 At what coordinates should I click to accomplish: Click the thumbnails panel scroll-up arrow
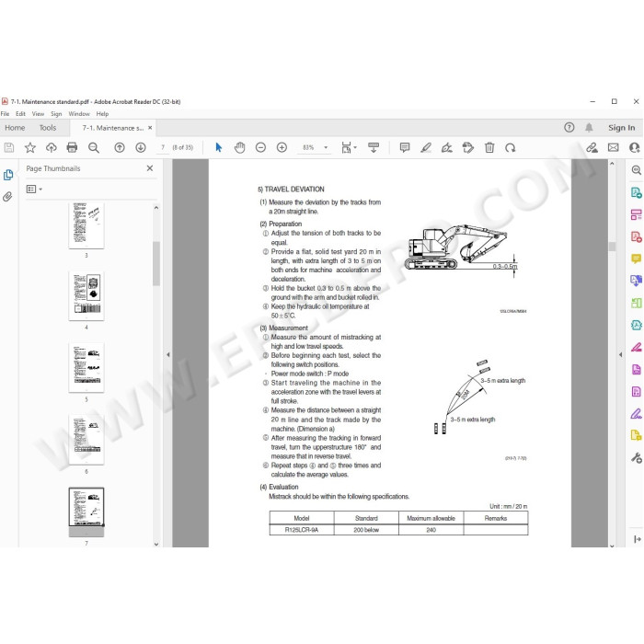pos(156,208)
